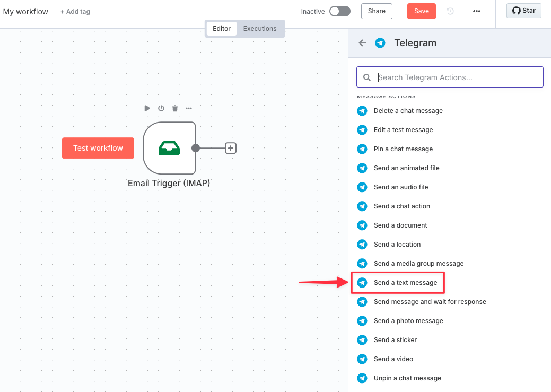Image resolution: width=551 pixels, height=392 pixels.
Task: Click the Email Trigger (IMAP) label
Action: tap(169, 183)
